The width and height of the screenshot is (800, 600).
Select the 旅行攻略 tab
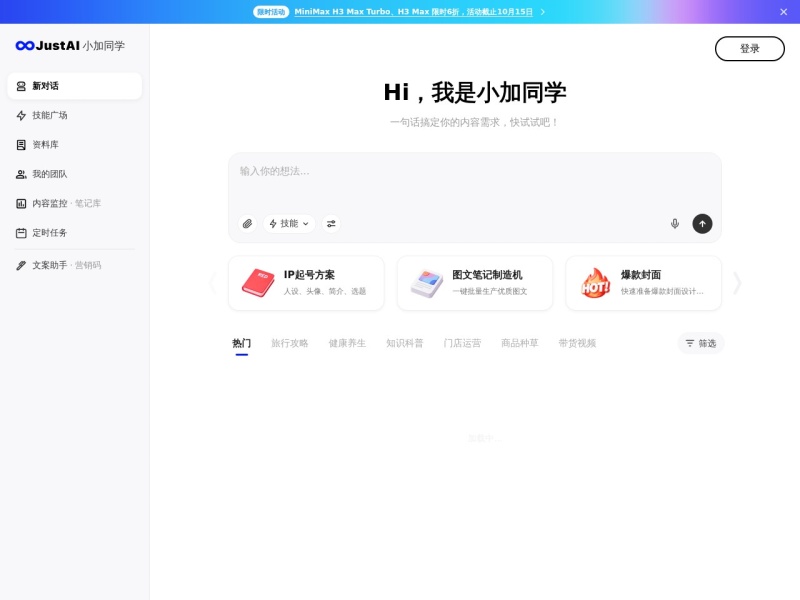[289, 343]
